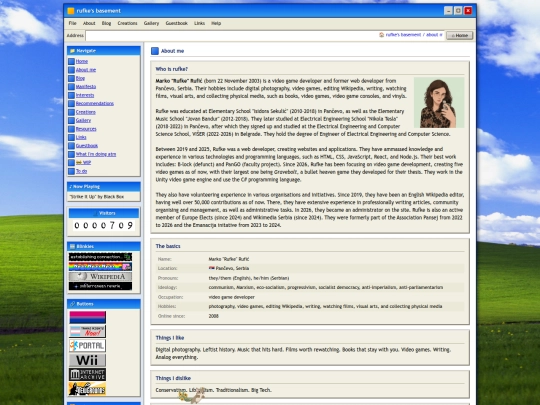Open the Manifesto sidebar link
Screen dimensions: 540x405
coord(86,86)
